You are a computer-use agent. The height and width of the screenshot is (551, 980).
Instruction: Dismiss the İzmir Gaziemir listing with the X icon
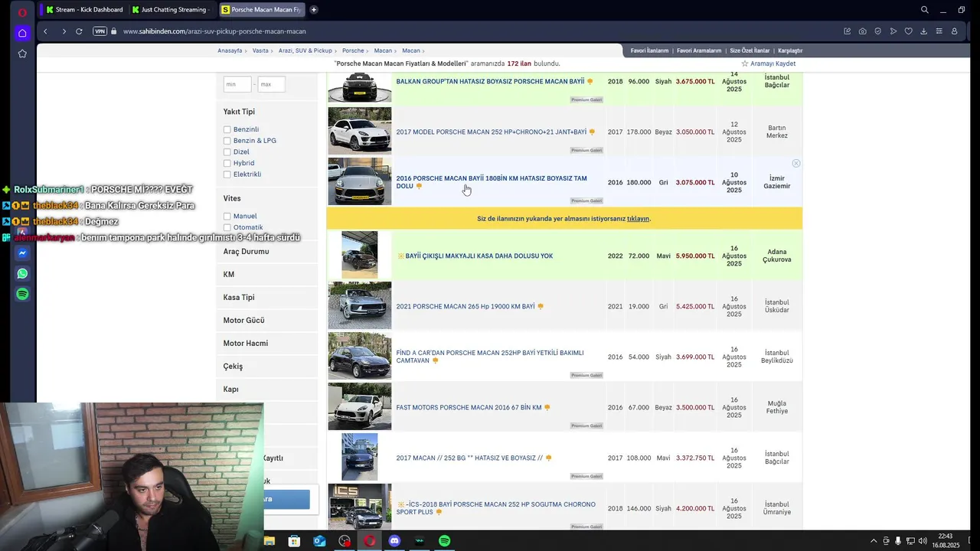796,163
